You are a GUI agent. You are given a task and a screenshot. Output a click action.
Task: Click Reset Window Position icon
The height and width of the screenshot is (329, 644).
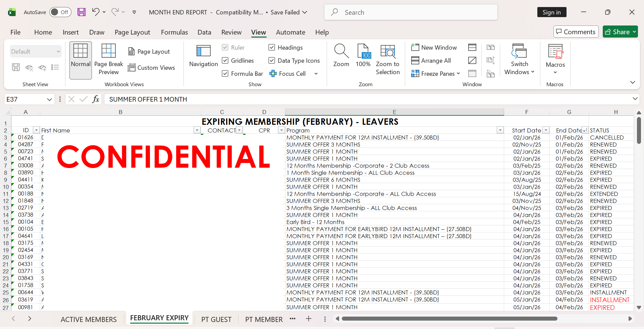491,73
